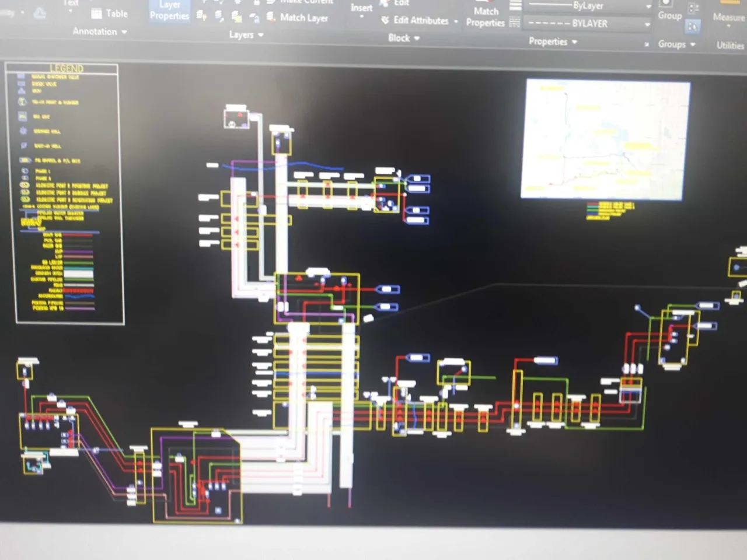
Task: Click the Table label
Action: (117, 13)
